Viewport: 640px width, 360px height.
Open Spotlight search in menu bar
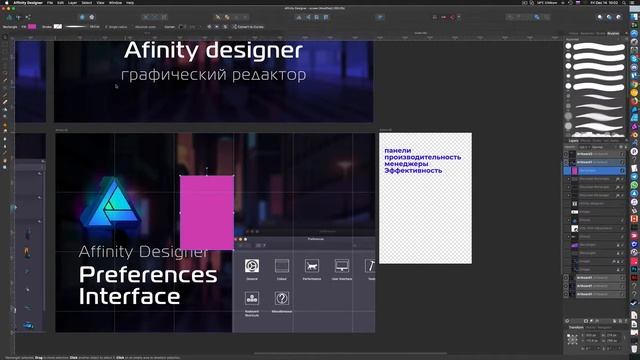624,2
